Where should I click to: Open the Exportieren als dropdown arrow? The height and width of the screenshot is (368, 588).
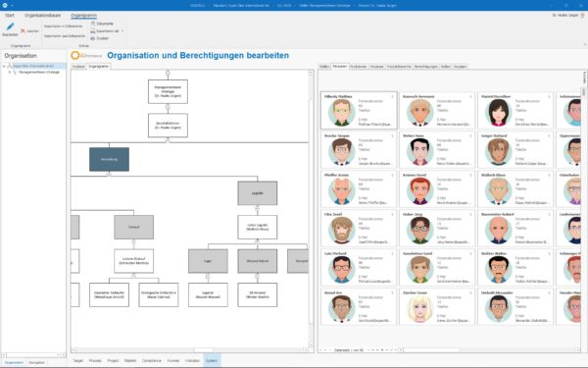[122, 30]
